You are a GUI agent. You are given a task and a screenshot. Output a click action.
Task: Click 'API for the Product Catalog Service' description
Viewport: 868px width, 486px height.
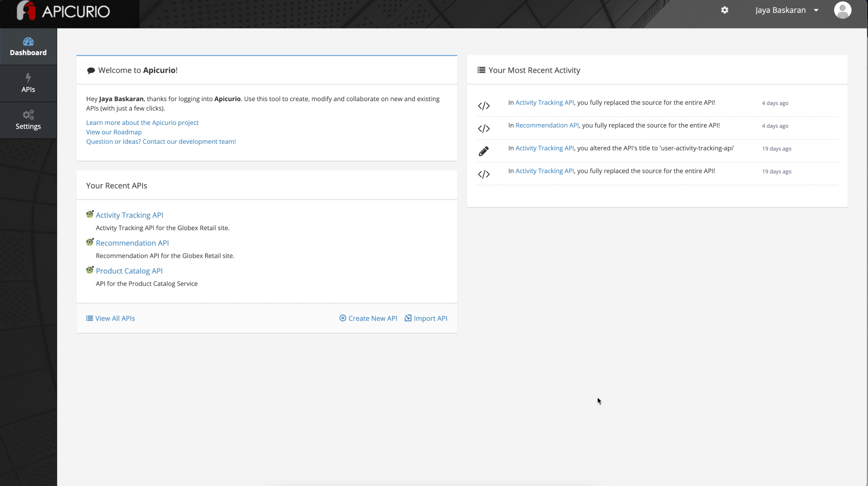pyautogui.click(x=147, y=284)
